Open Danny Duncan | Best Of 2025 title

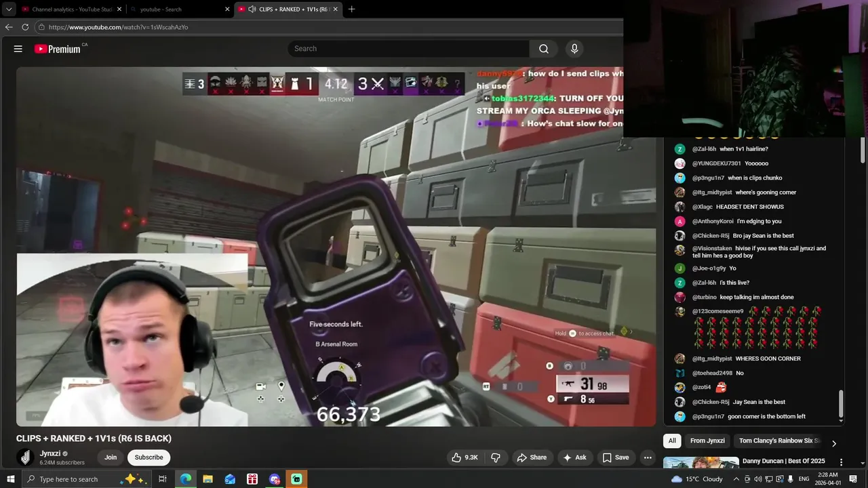pyautogui.click(x=785, y=461)
